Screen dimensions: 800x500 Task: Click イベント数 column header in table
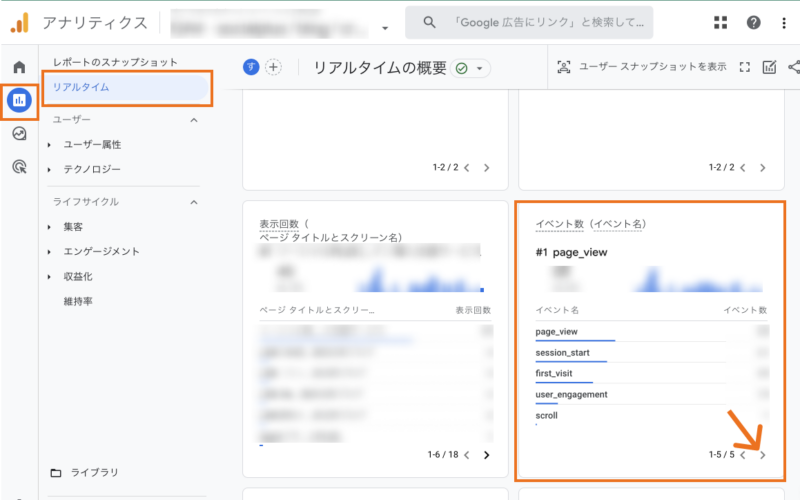[745, 310]
